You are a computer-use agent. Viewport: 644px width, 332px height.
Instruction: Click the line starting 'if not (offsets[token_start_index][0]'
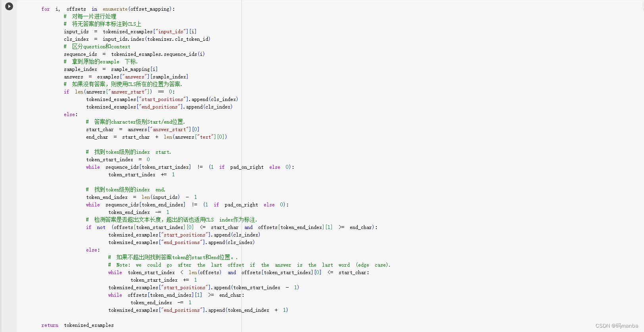[x=232, y=227]
